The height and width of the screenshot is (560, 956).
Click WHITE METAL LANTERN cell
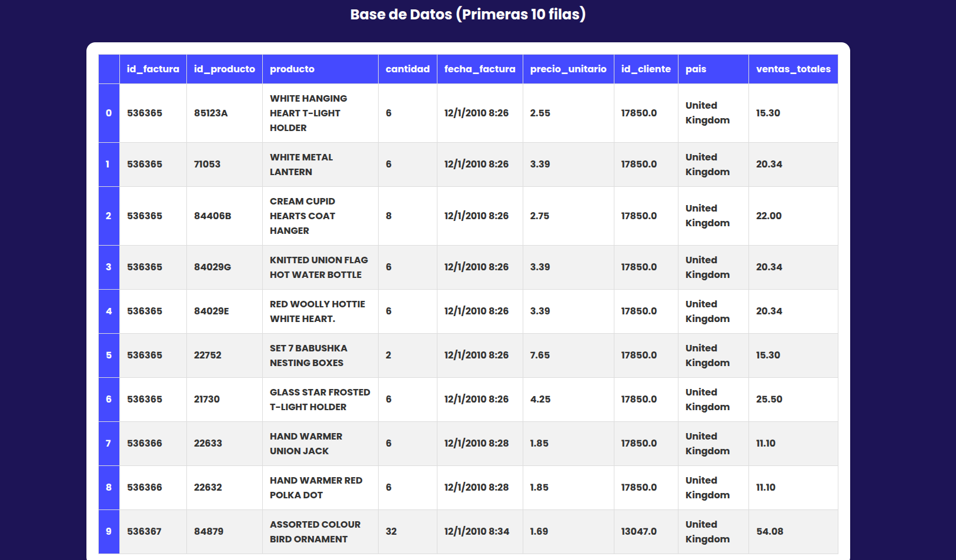pyautogui.click(x=320, y=165)
